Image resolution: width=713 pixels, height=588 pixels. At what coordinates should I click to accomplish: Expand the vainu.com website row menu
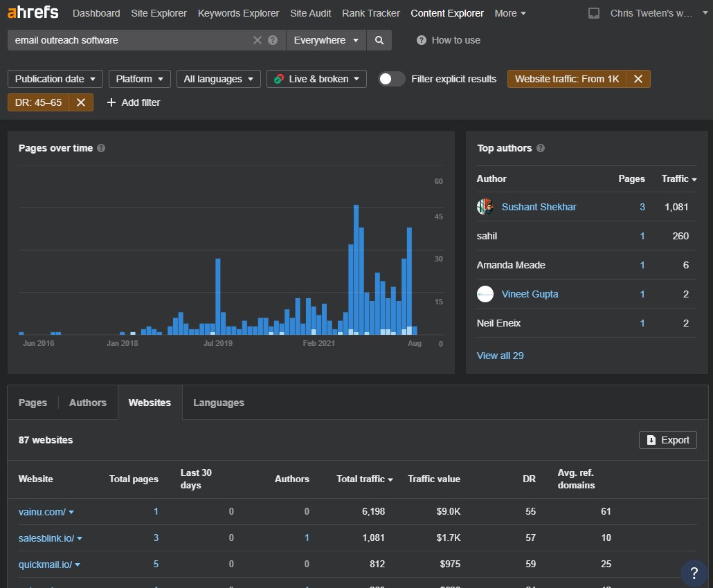click(71, 512)
